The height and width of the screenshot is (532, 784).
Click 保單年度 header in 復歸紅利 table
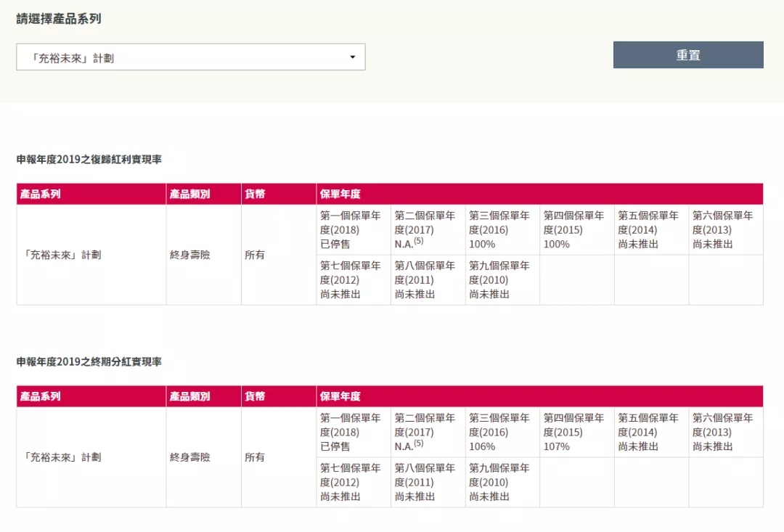pos(539,194)
